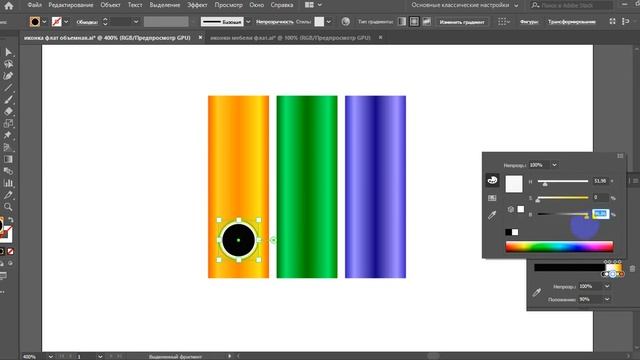Select the Eyedropper tool in toolbar
This screenshot has height=360, width=640.
(x=8, y=195)
